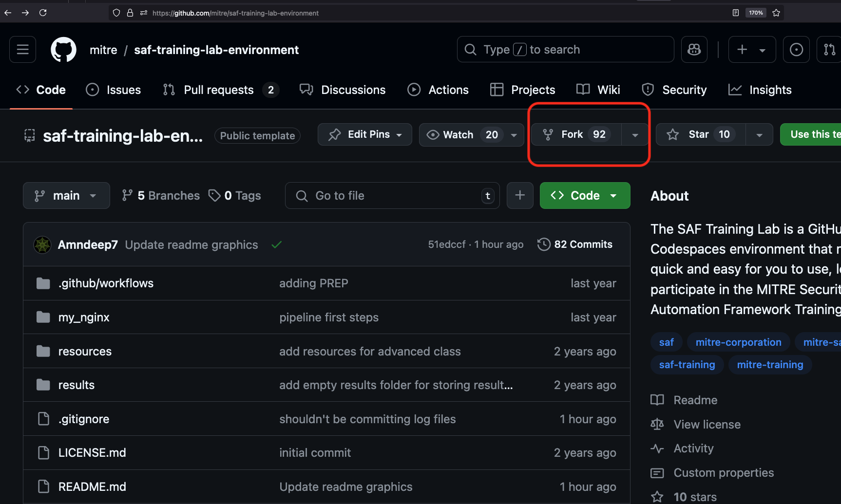View the 82 Commits history

[x=575, y=244]
